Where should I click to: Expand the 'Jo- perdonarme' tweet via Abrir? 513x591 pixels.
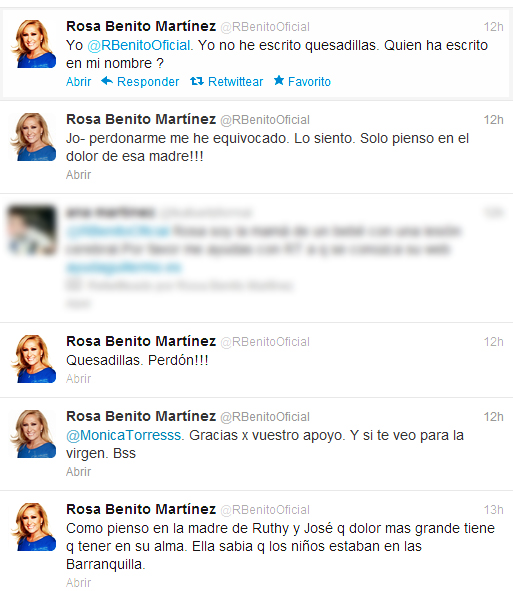(78, 175)
